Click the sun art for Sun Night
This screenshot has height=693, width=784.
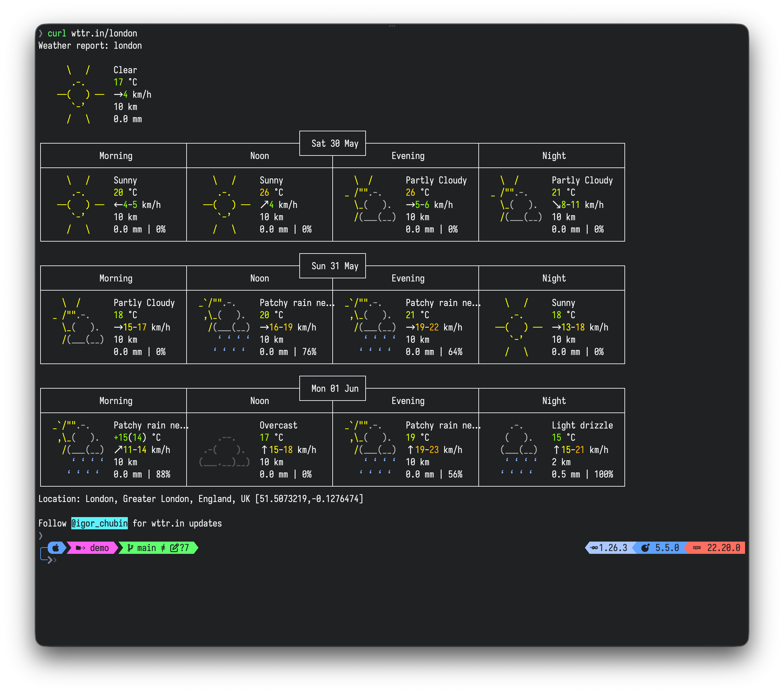[519, 327]
